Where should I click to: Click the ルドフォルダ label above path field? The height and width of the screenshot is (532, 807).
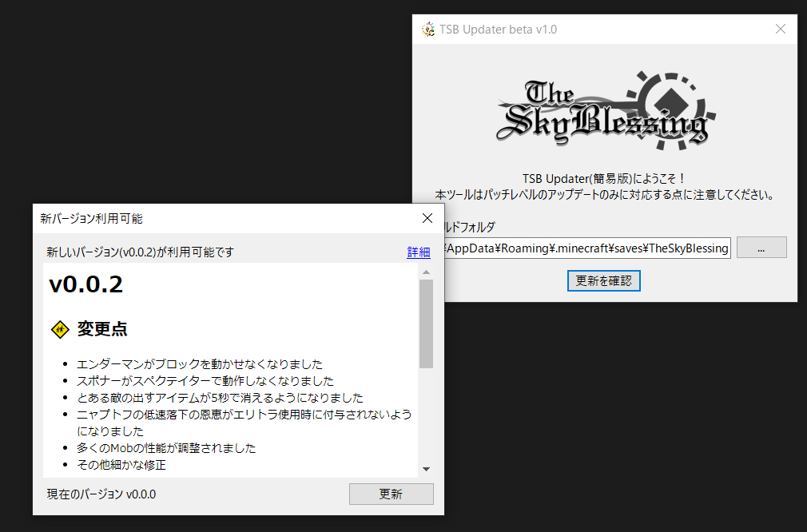point(470,227)
